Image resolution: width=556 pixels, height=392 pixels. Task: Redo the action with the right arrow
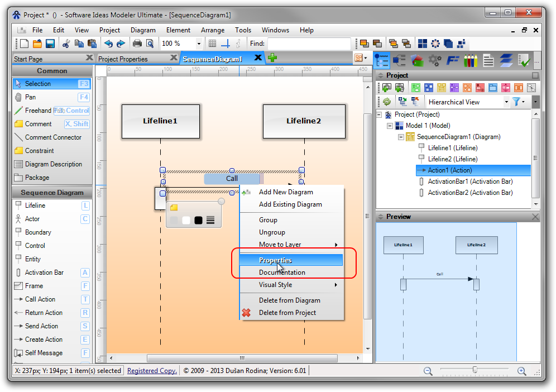tap(121, 44)
